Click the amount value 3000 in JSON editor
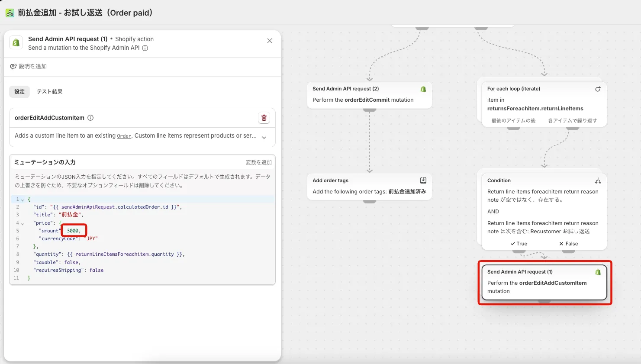 point(73,231)
